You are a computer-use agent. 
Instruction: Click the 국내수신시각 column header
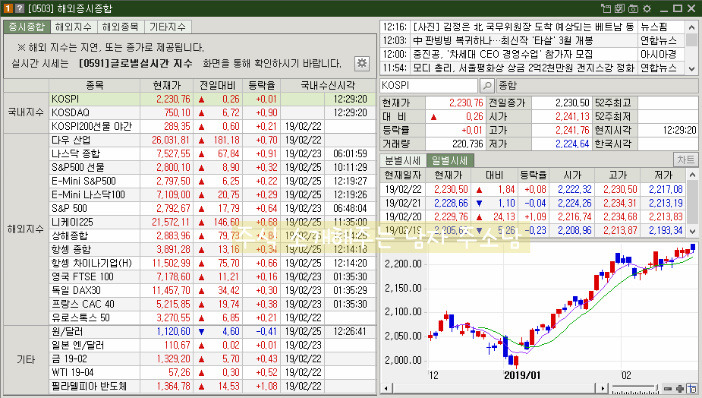328,85
